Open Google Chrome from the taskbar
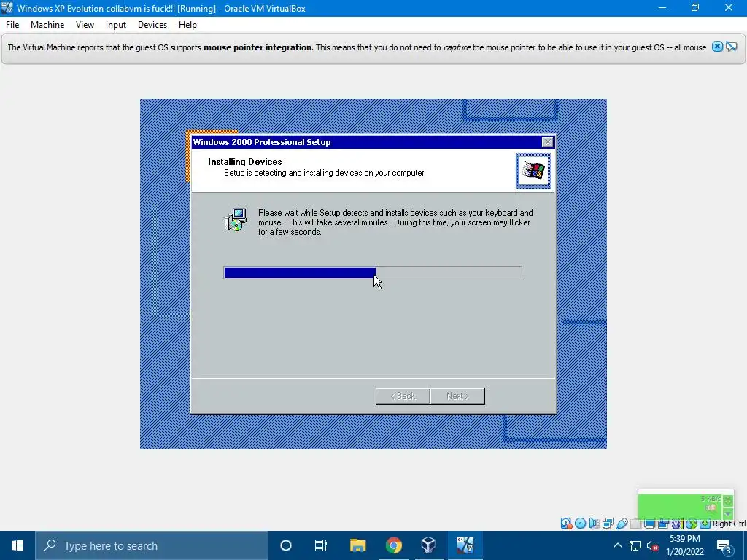The height and width of the screenshot is (560, 747). [393, 545]
